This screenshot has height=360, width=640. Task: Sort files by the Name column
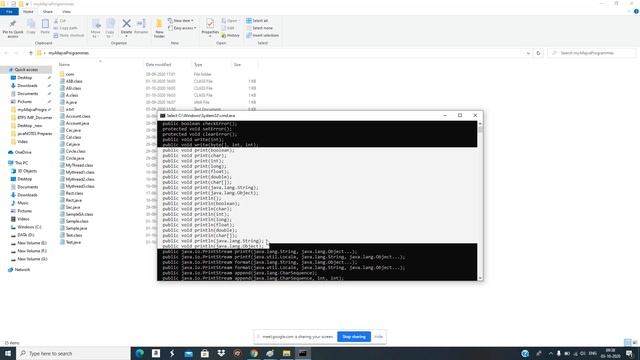(64, 64)
